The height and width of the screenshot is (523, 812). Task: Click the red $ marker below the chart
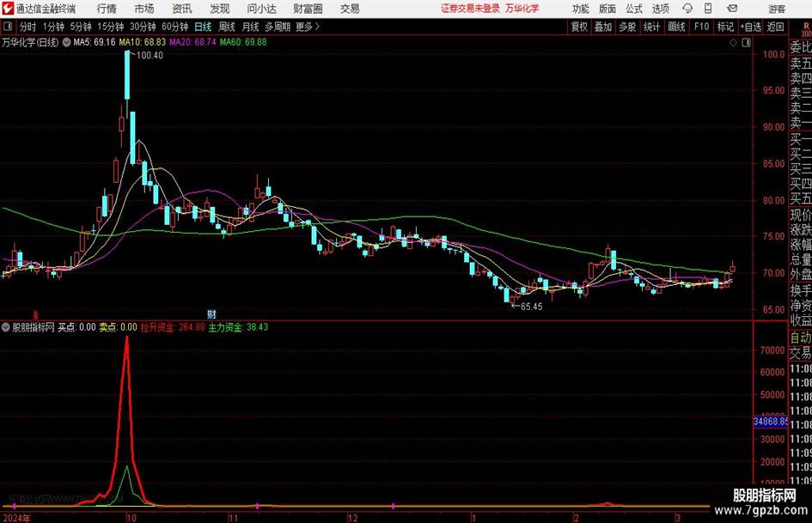36,315
